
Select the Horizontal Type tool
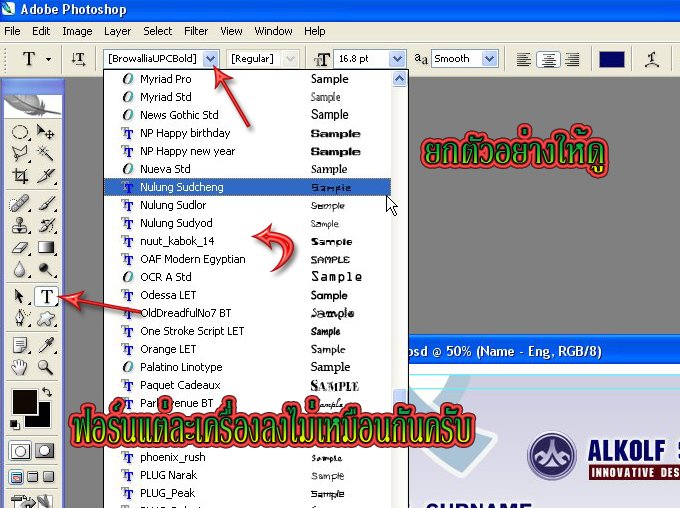click(46, 297)
